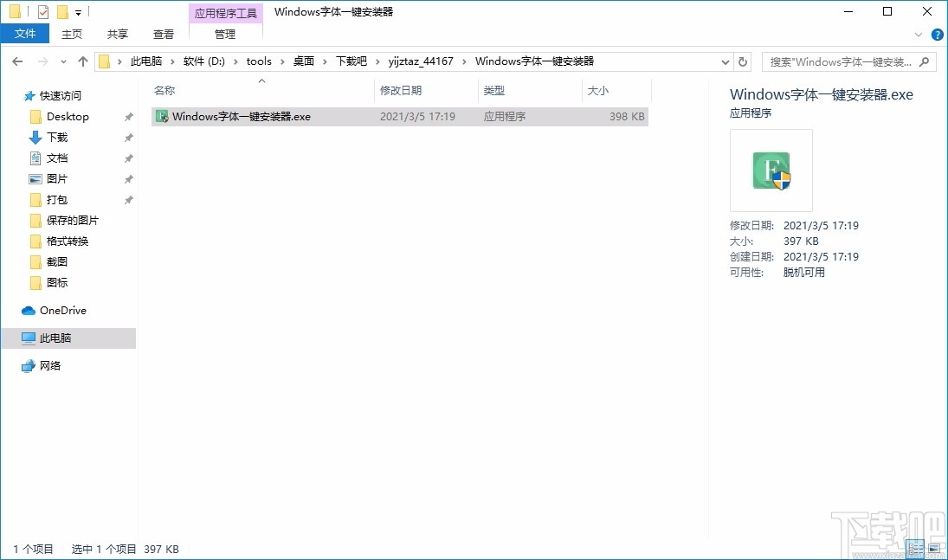The width and height of the screenshot is (948, 560).
Task: Switch to details view via status bar icon
Action: pyautogui.click(x=915, y=548)
